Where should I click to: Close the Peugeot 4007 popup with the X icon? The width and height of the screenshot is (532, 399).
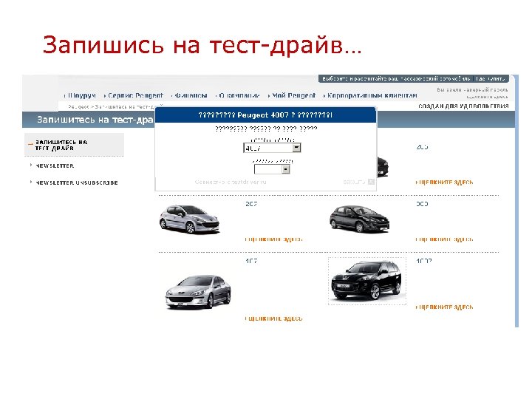pos(371,182)
